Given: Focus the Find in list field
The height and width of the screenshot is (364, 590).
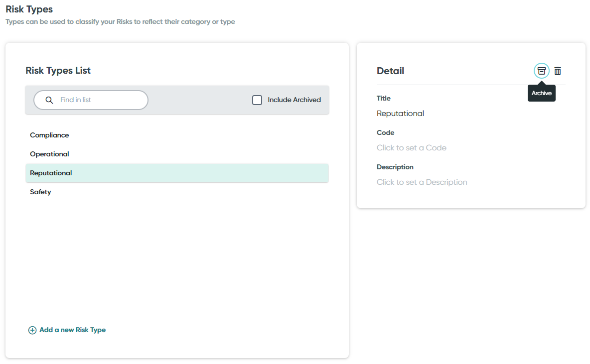Looking at the screenshot, I should click(x=91, y=100).
